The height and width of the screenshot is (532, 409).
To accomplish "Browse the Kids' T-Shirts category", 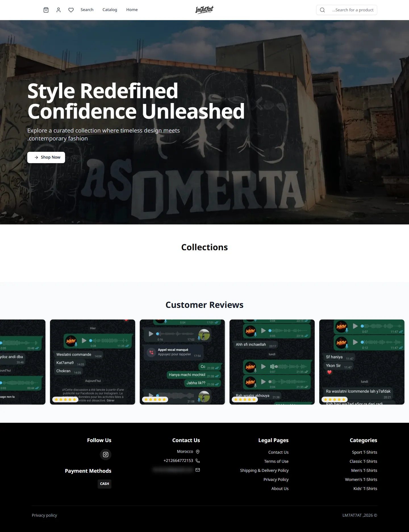I will 365,489.
